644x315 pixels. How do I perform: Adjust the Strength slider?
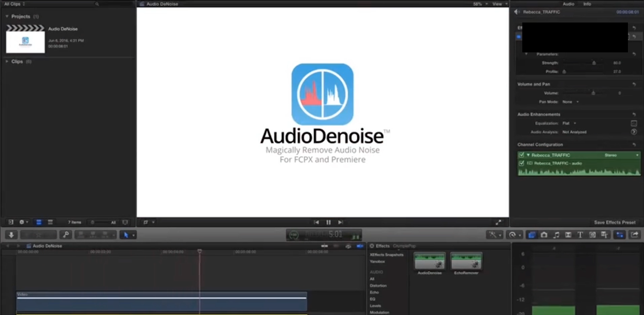(594, 63)
